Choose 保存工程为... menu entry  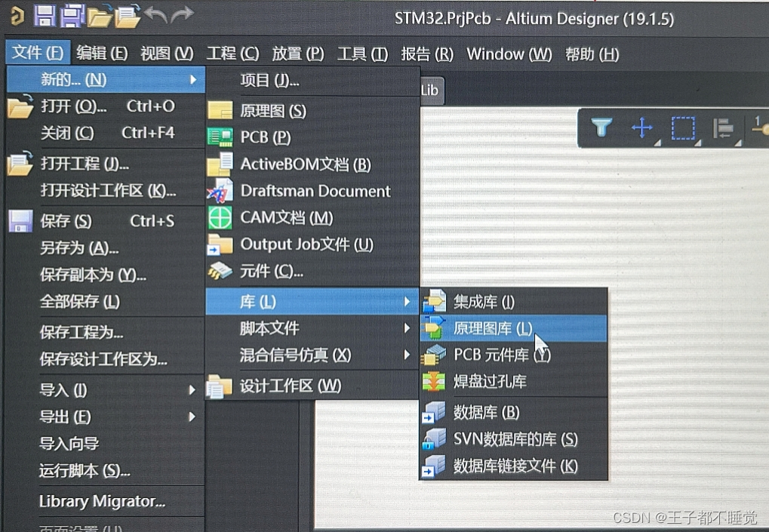[105, 333]
